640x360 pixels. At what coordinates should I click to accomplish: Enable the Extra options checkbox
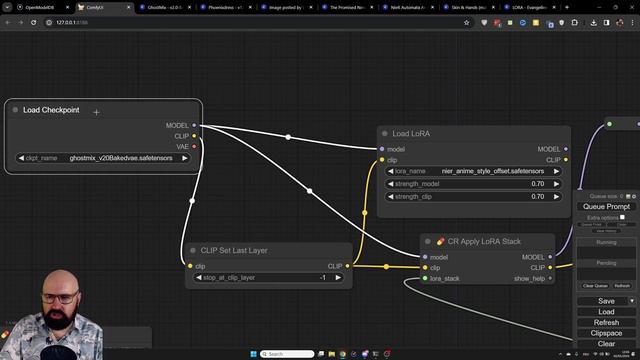click(x=622, y=217)
